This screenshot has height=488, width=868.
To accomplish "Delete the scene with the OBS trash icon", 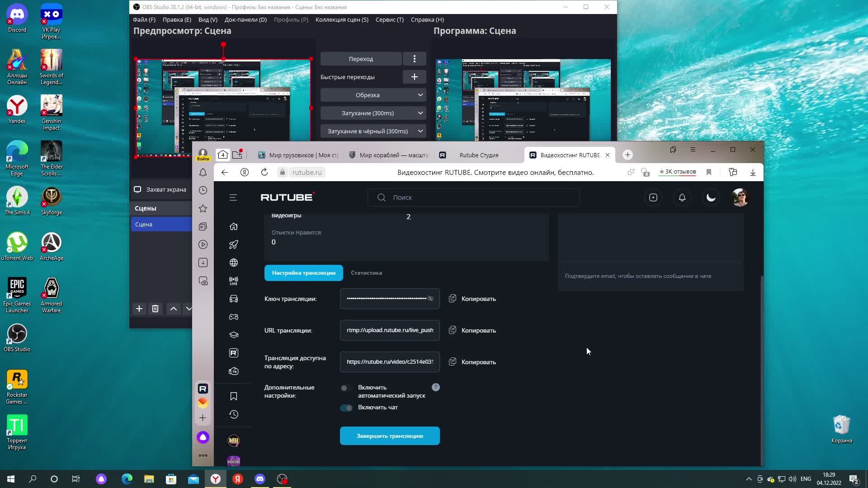I will click(x=155, y=309).
